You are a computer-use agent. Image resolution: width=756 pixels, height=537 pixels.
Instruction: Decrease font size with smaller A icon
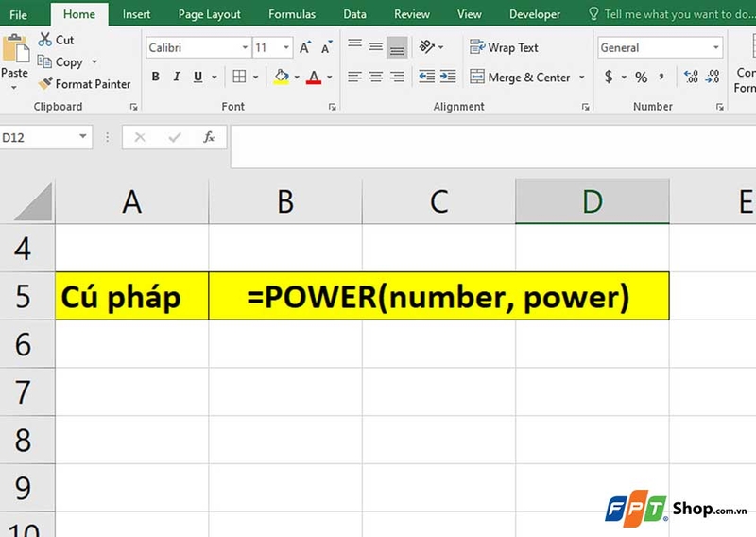pyautogui.click(x=326, y=47)
